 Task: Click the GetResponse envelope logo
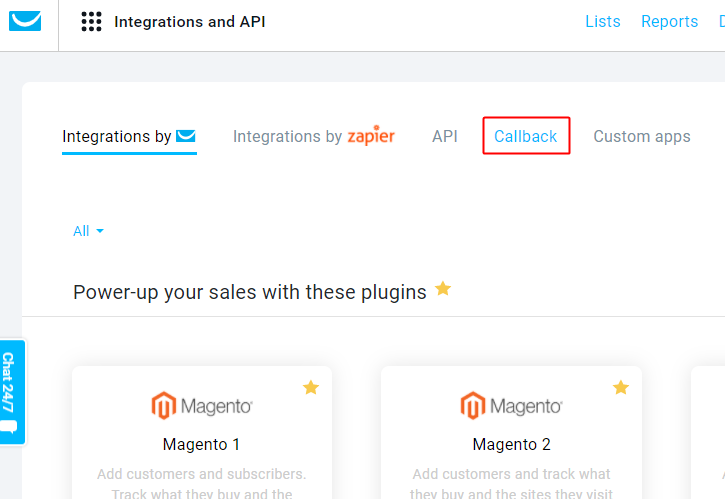[x=25, y=21]
